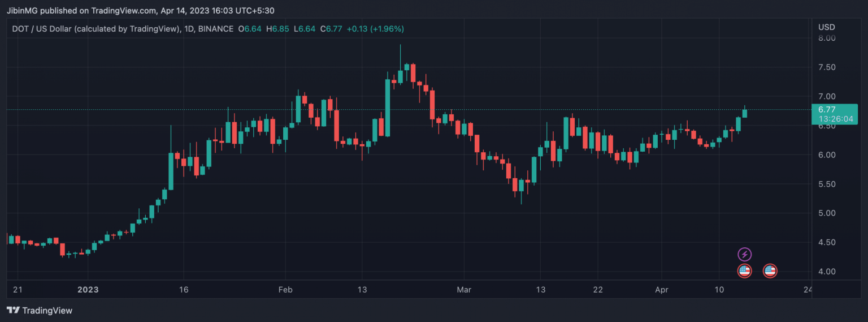Image resolution: width=868 pixels, height=322 pixels.
Task: Click the 4.00 level on the price axis
Action: click(x=826, y=272)
